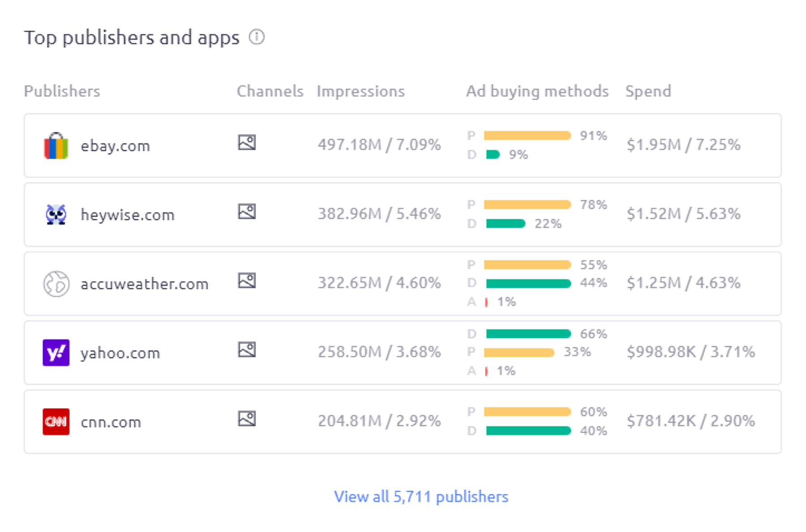Click the cnn.com red logo
The height and width of the screenshot is (532, 806).
(56, 421)
